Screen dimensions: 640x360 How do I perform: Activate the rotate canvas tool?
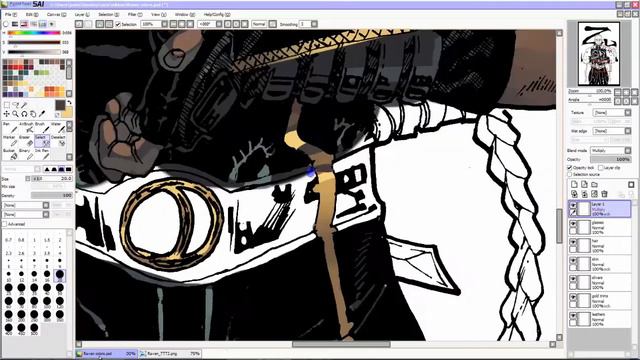(24, 114)
